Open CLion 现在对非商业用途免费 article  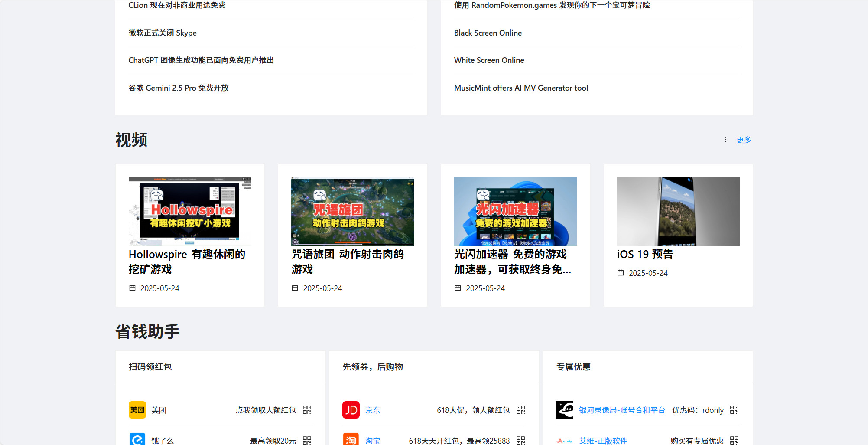pyautogui.click(x=177, y=5)
